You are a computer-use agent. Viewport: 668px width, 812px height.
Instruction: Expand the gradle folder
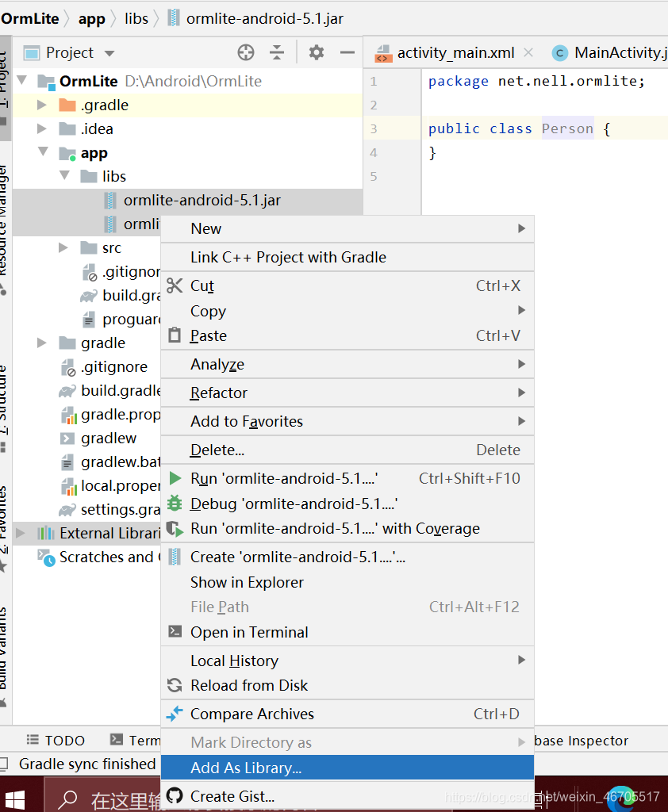pyautogui.click(x=42, y=343)
